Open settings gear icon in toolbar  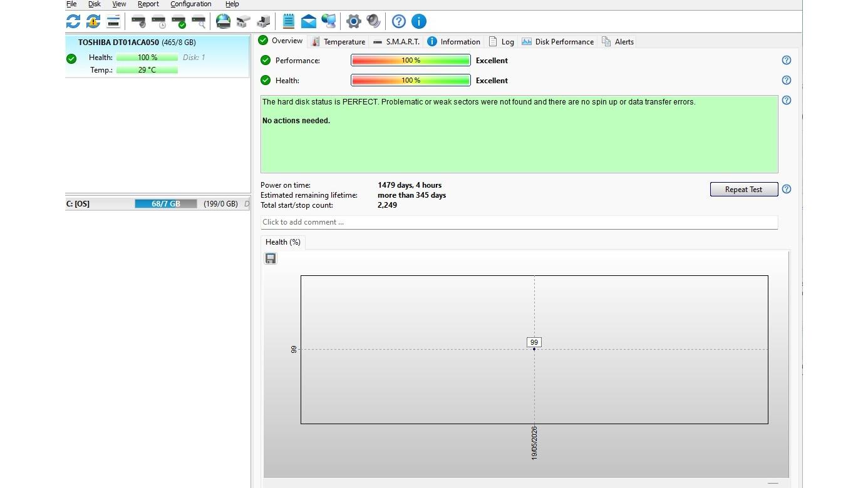[353, 21]
